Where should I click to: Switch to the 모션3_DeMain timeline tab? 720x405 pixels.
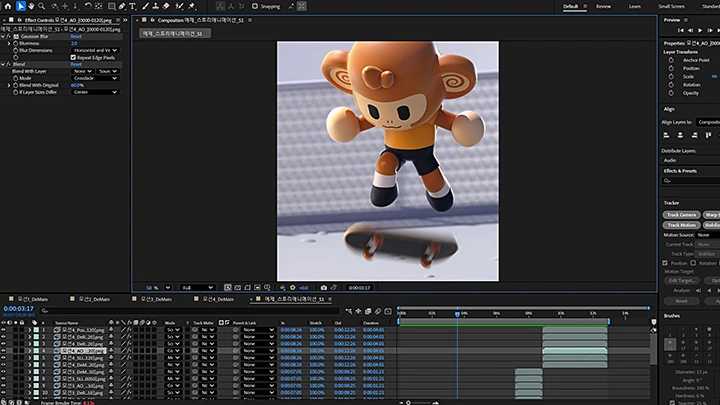point(157,299)
